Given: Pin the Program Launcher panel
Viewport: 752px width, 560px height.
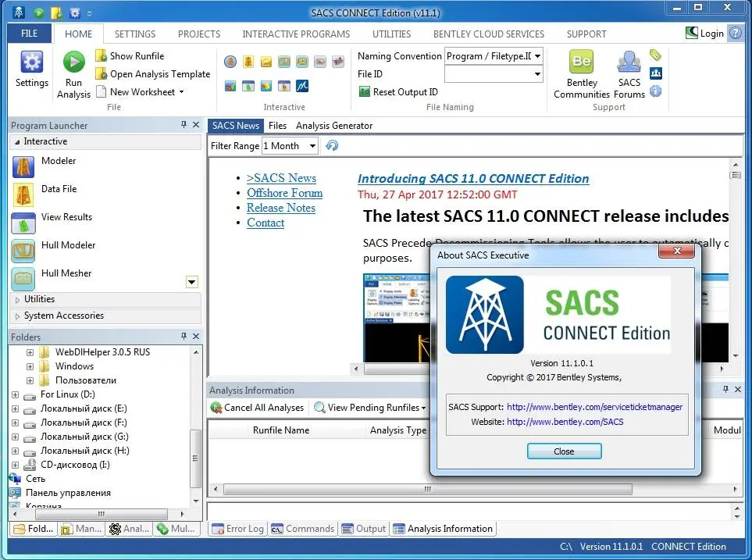Looking at the screenshot, I should [184, 125].
